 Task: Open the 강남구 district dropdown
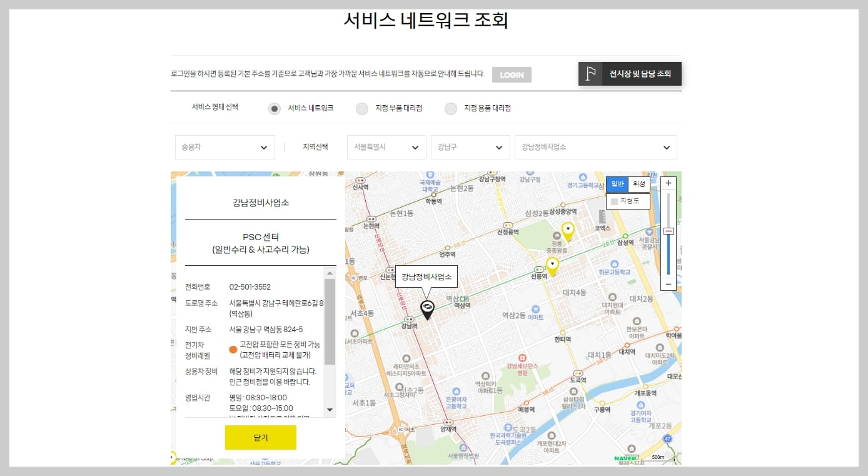470,147
